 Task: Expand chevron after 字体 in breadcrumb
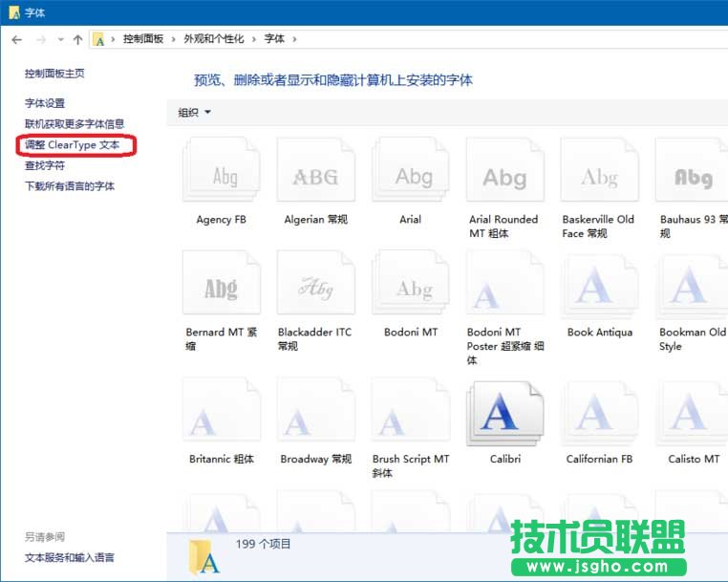click(x=294, y=39)
